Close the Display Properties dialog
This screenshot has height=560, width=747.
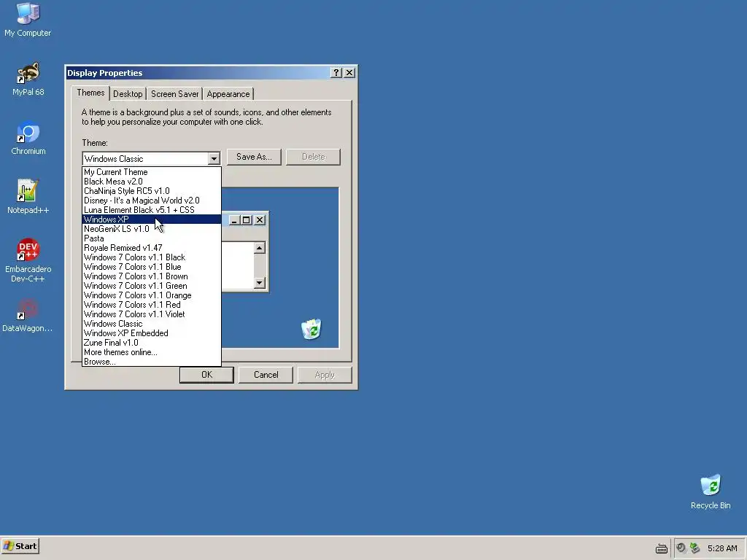tap(349, 72)
